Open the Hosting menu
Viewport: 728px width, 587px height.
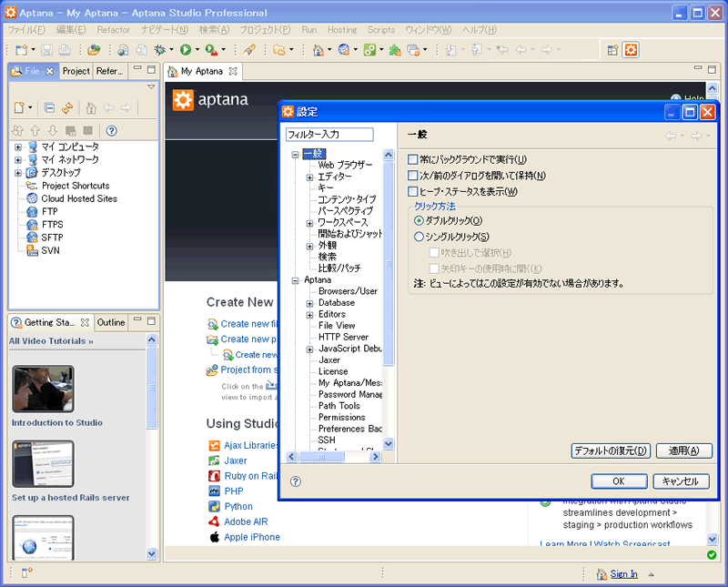[x=342, y=30]
